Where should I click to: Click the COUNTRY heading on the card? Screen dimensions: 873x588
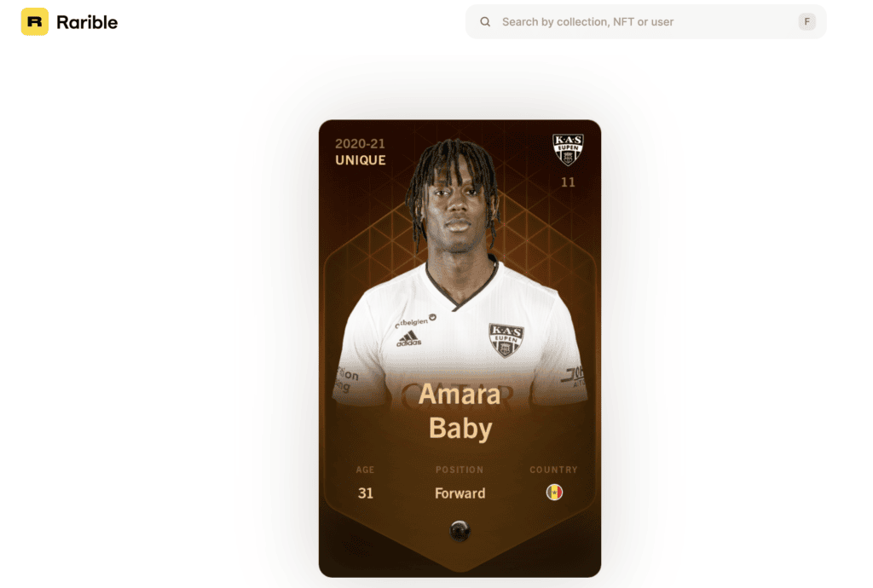(553, 470)
